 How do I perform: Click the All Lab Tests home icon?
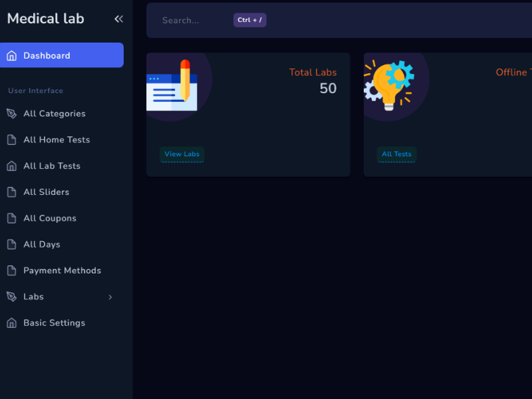(x=11, y=166)
